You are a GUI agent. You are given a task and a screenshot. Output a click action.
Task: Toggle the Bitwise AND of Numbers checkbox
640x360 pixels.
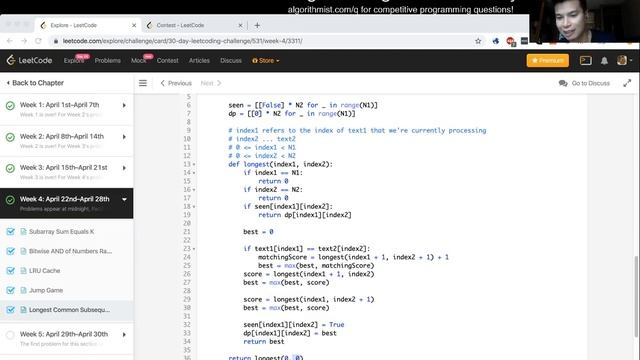[x=11, y=251]
